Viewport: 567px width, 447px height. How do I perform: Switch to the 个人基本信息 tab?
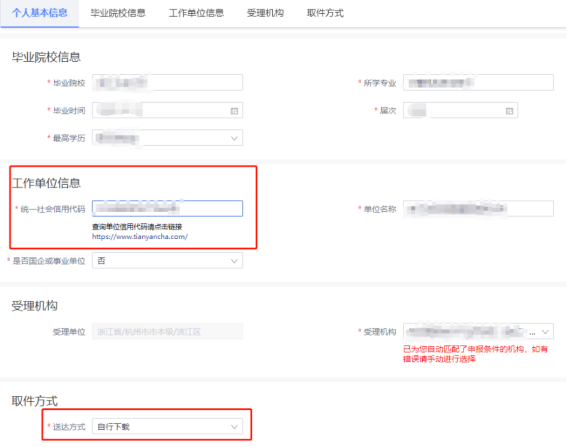click(x=39, y=13)
